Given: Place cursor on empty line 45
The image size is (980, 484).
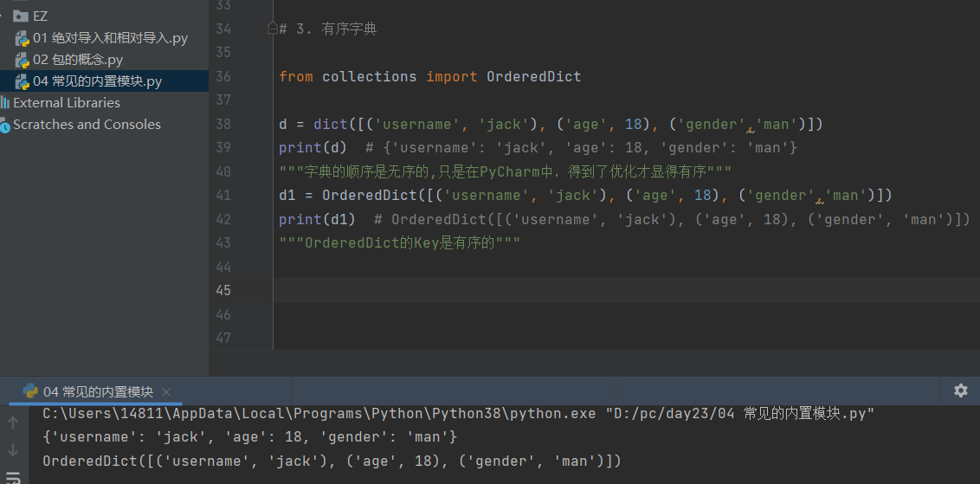Looking at the screenshot, I should click(626, 291).
